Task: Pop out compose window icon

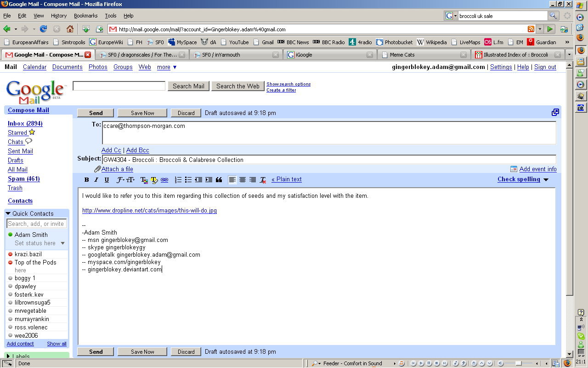Action: tap(555, 112)
